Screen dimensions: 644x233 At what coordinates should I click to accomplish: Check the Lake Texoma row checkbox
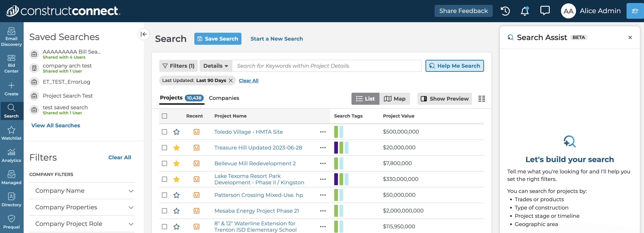pyautogui.click(x=164, y=179)
